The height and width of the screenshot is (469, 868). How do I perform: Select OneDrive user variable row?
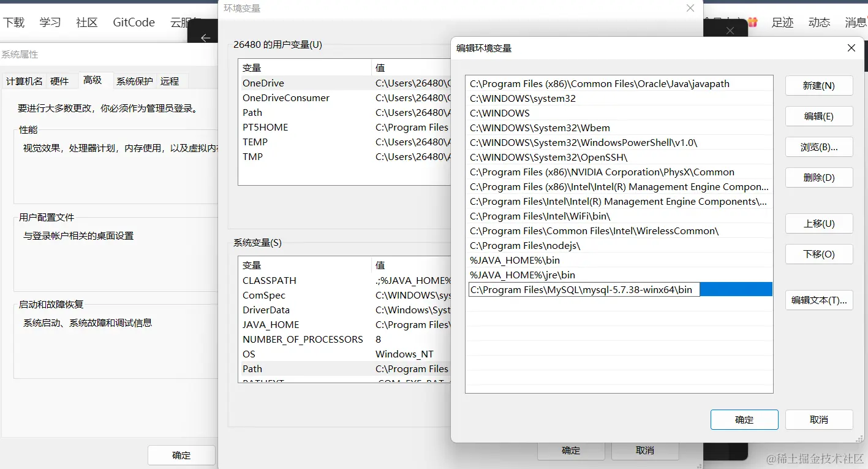coord(345,83)
